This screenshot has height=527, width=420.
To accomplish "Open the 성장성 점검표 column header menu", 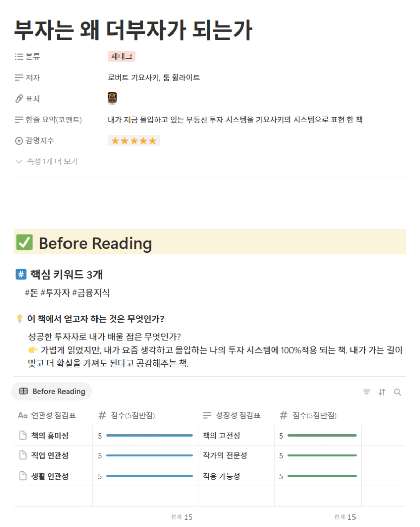I will coord(232,415).
